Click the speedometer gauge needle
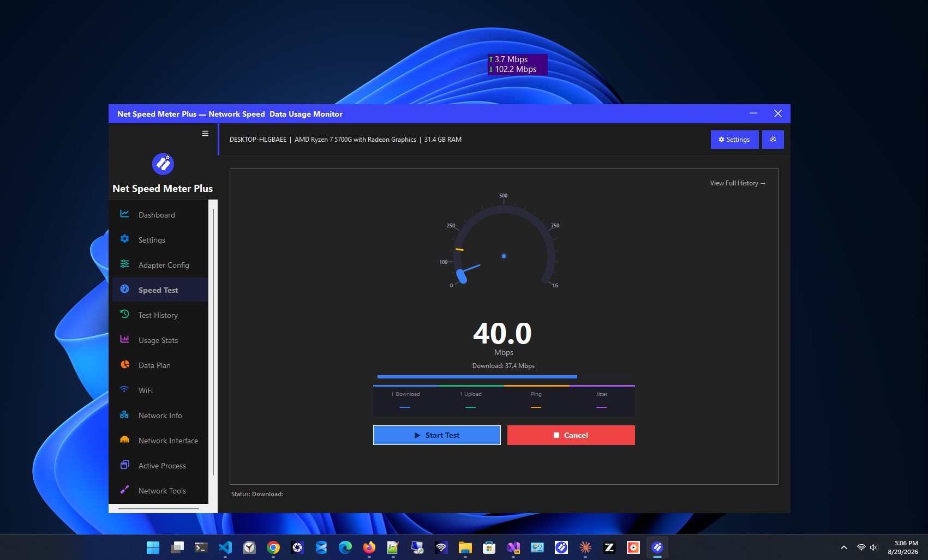Image resolution: width=928 pixels, height=560 pixels. point(471,269)
